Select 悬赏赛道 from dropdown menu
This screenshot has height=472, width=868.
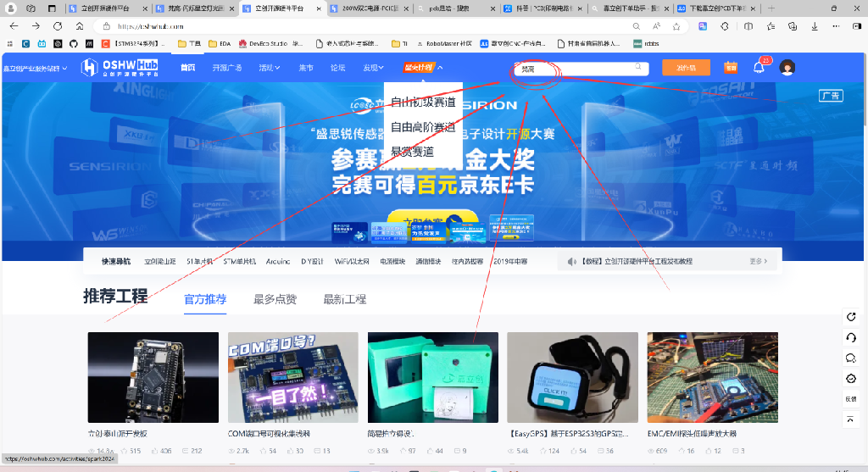coord(413,152)
